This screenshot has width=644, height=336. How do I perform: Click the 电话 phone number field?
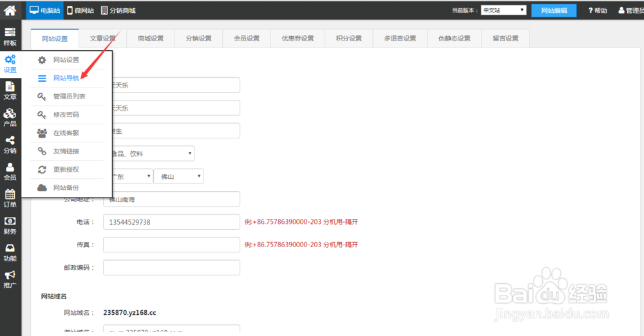(x=172, y=222)
